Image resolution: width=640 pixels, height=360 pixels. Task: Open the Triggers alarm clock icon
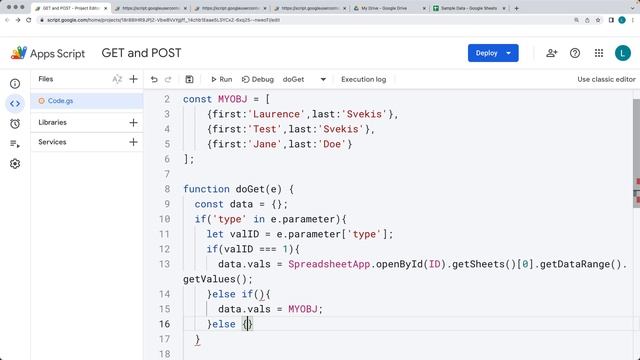15,124
